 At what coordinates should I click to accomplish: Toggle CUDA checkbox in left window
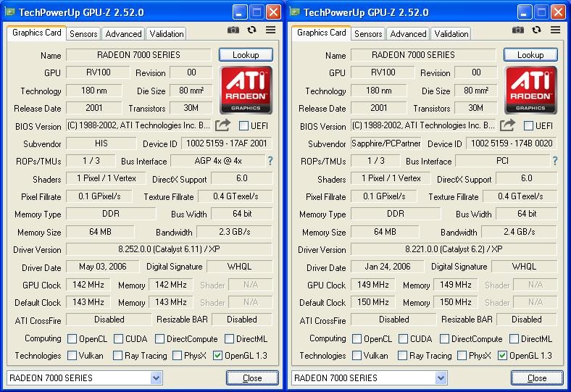click(118, 339)
